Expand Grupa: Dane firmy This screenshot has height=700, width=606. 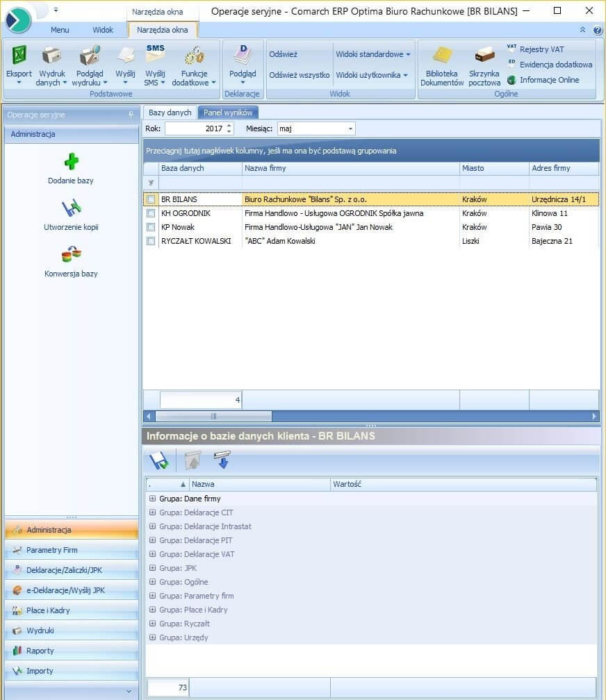pos(152,499)
